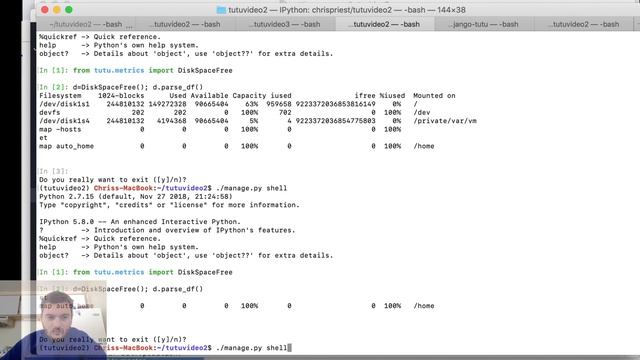The image size is (640, 360).
Task: Click the ifree value '9223372036853816149'
Action: pyautogui.click(x=336, y=104)
